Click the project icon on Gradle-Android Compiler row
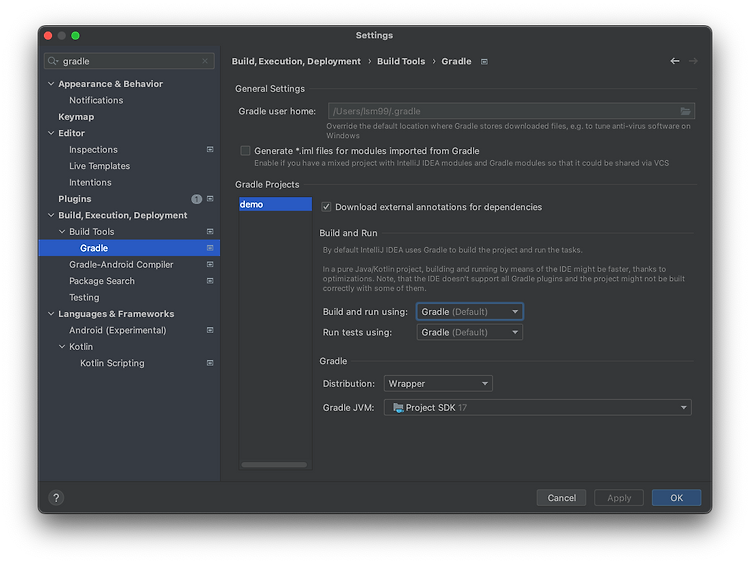This screenshot has width=750, height=564. pos(210,265)
